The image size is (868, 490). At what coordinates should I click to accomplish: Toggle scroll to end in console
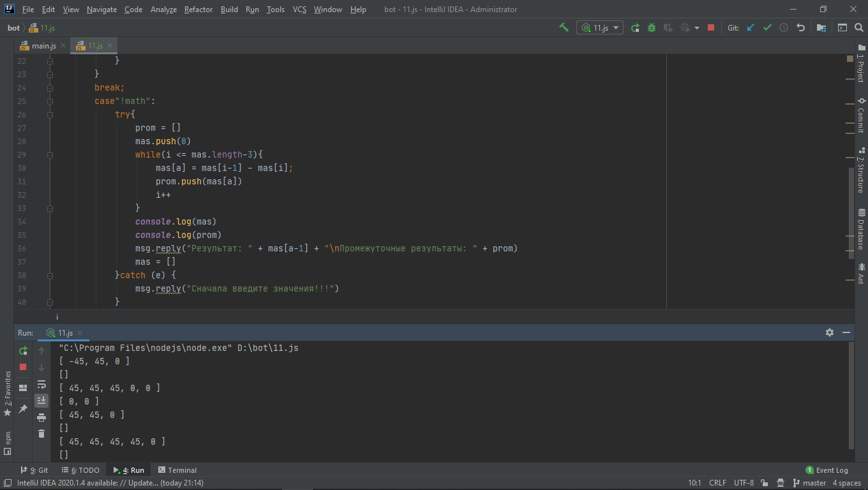41,401
